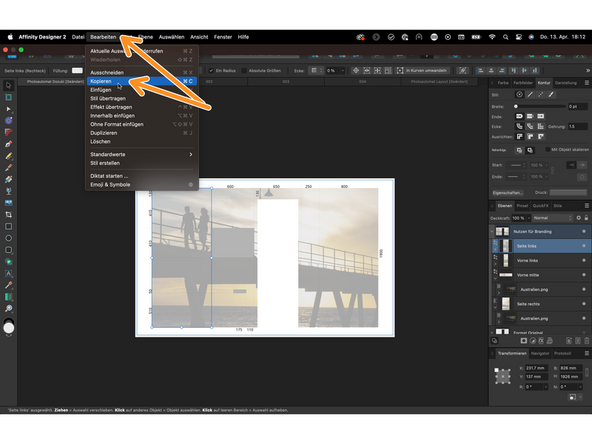Image resolution: width=592 pixels, height=444 pixels.
Task: Select the Zoom magnifier tool
Action: 8,308
